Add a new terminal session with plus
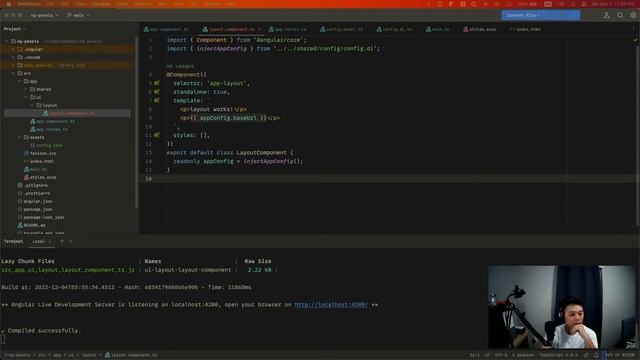 click(62, 241)
